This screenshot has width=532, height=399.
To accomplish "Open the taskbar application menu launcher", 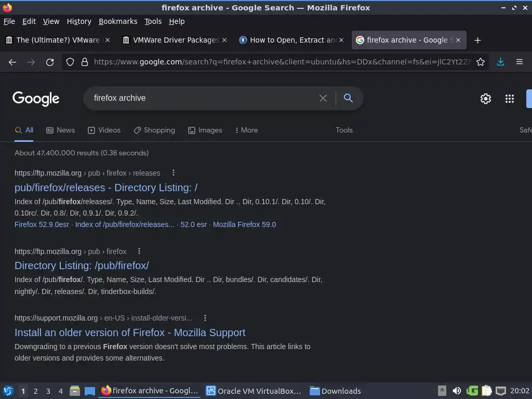I will coord(8,391).
